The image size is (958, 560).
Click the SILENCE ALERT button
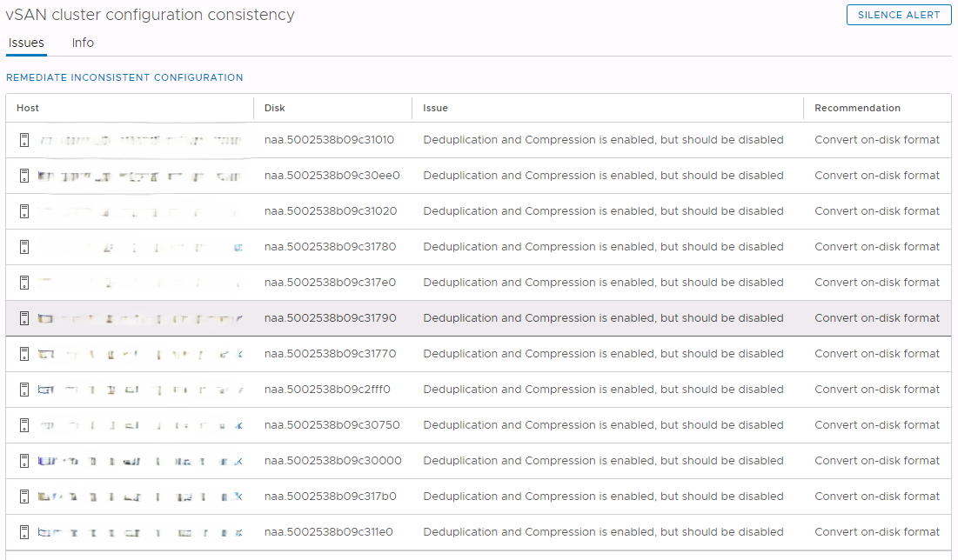point(898,14)
